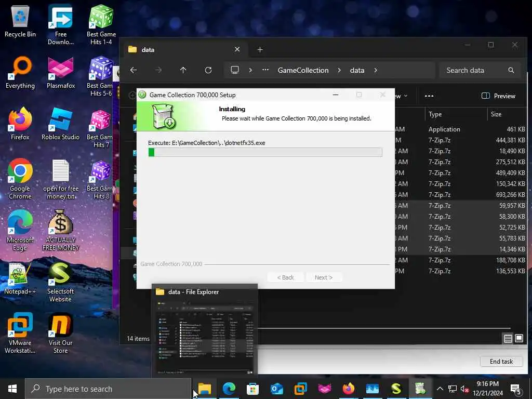
Task: Open ACTUALLY FREE MONEY desktop icon
Action: point(60,231)
